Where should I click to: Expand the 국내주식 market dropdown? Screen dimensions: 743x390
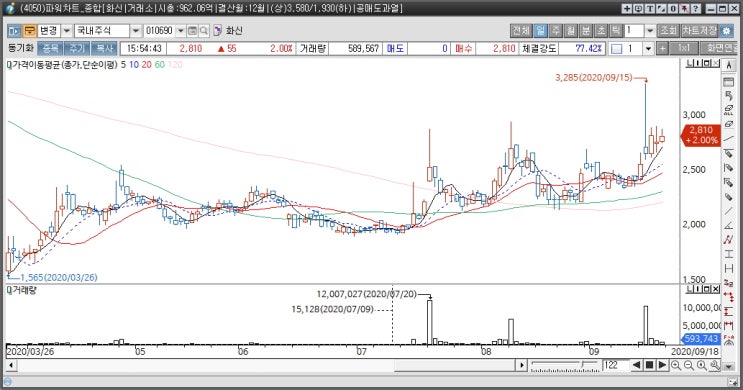136,31
